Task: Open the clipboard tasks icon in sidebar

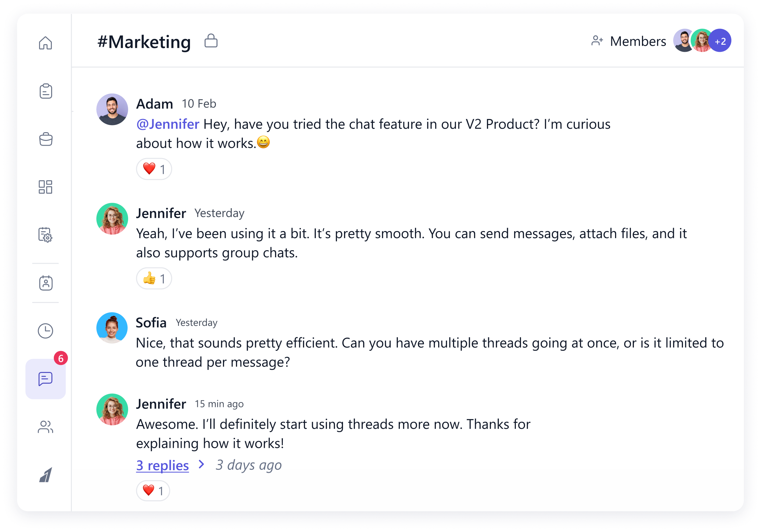Action: click(46, 91)
